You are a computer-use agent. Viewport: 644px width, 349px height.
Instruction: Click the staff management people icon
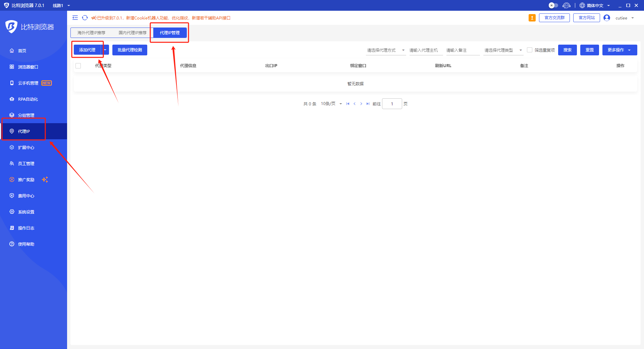[12, 163]
